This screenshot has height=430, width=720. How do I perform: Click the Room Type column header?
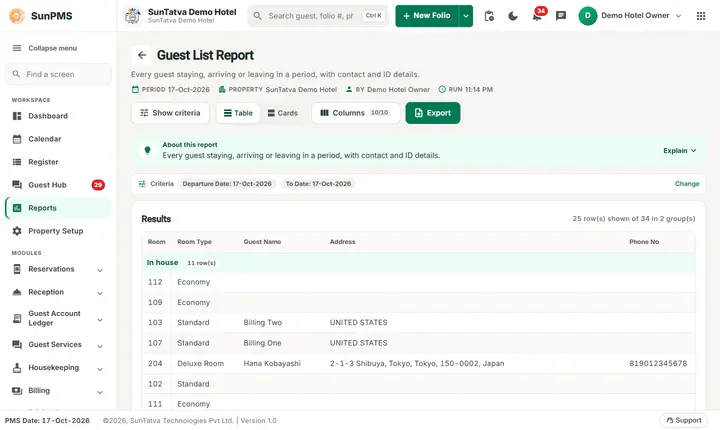coord(194,242)
